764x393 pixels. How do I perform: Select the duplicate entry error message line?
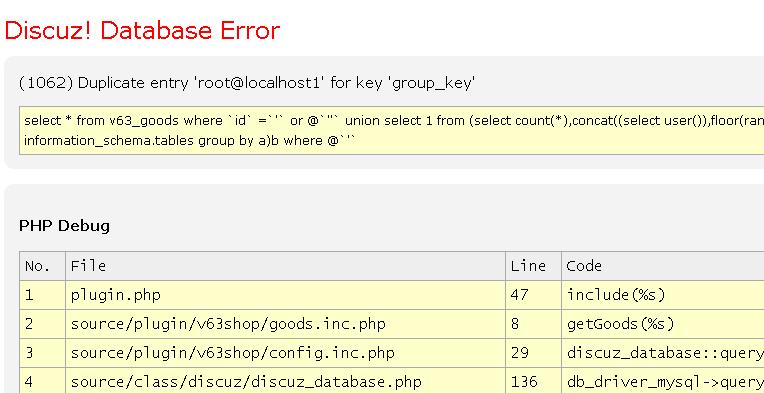point(247,83)
